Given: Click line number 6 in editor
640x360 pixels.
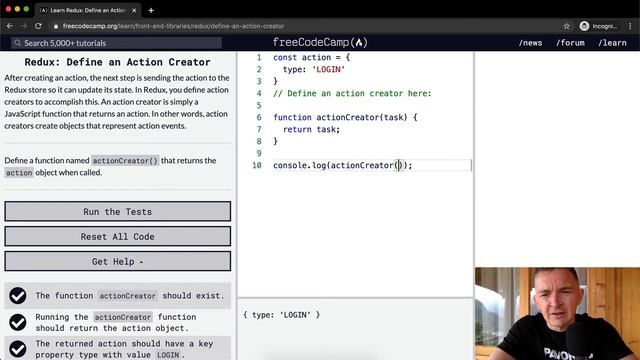Looking at the screenshot, I should pyautogui.click(x=259, y=117).
